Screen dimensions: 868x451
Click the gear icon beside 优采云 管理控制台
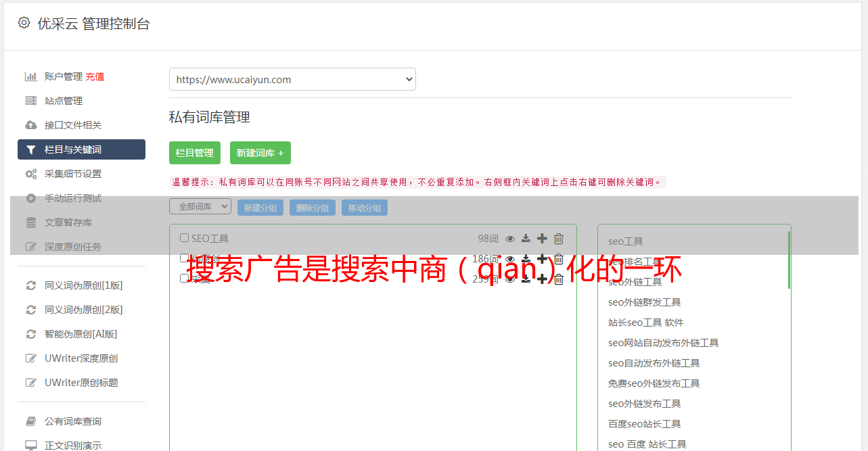tap(24, 23)
